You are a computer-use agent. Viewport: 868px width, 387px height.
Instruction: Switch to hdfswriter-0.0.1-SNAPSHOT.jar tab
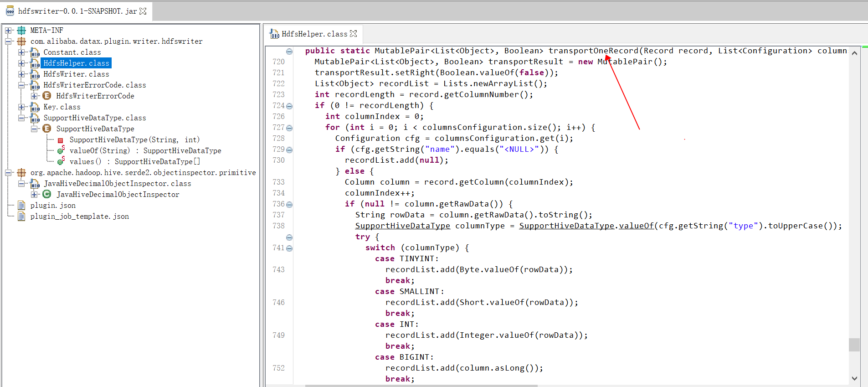click(x=76, y=11)
